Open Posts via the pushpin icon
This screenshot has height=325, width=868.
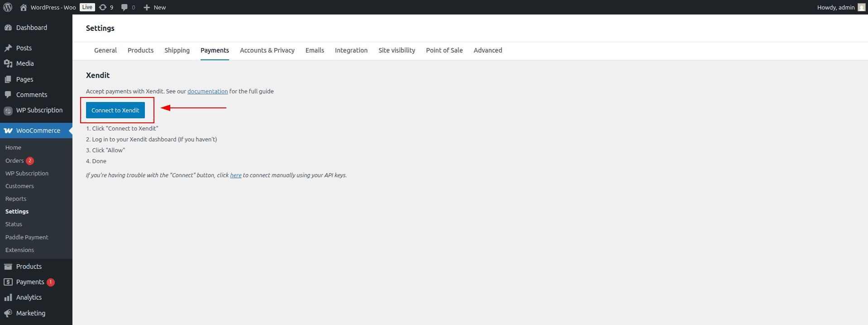8,48
